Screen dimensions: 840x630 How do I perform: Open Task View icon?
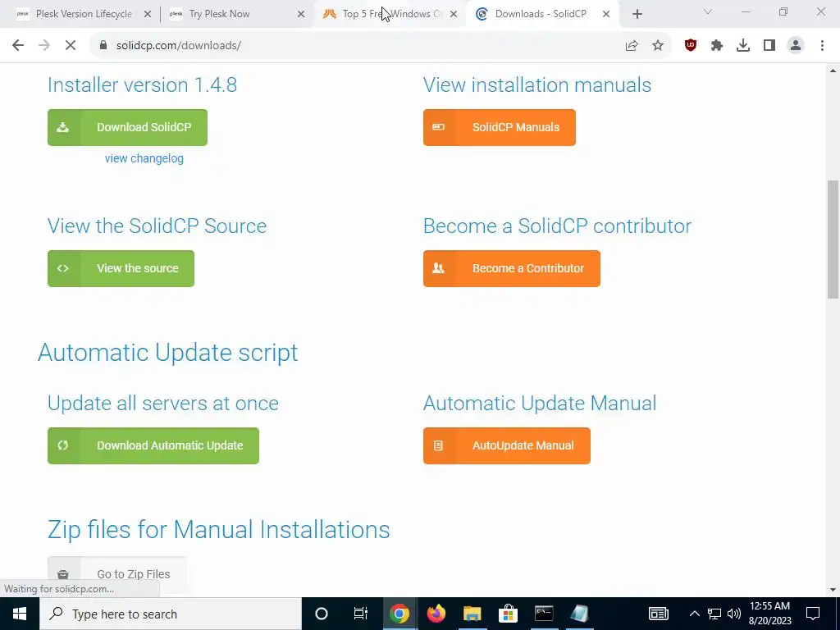(361, 614)
